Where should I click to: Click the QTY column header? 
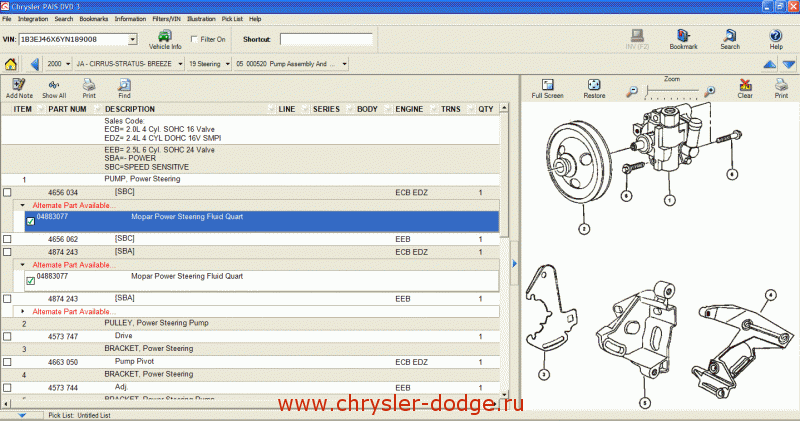click(x=486, y=109)
